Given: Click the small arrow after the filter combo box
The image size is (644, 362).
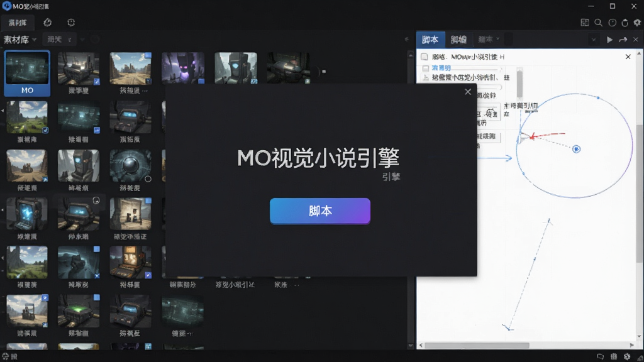Looking at the screenshot, I should (82, 40).
